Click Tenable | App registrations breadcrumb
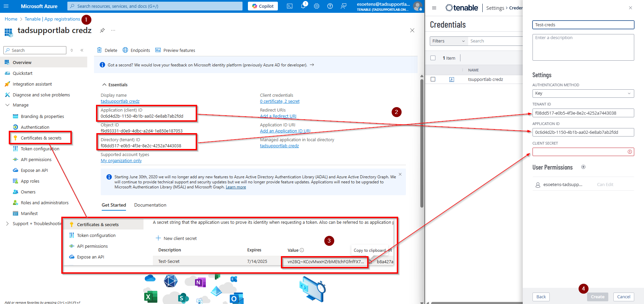The height and width of the screenshot is (304, 644). tap(52, 19)
